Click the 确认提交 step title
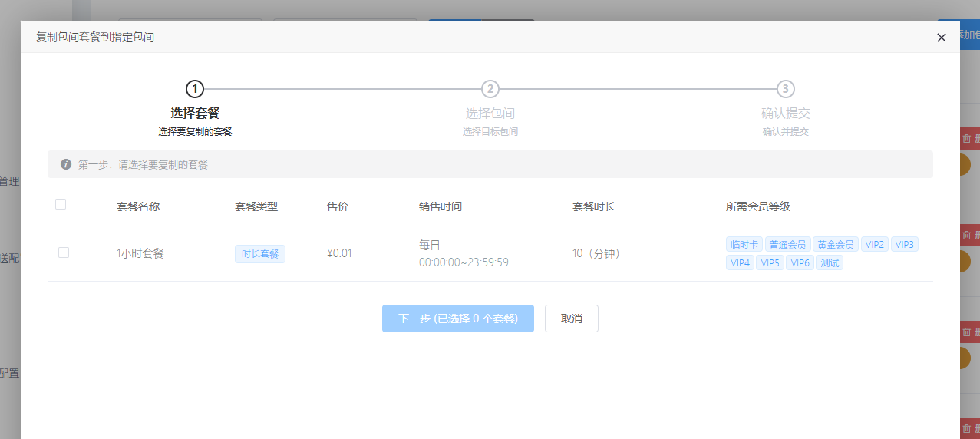Viewport: 980px width, 439px height. click(786, 114)
